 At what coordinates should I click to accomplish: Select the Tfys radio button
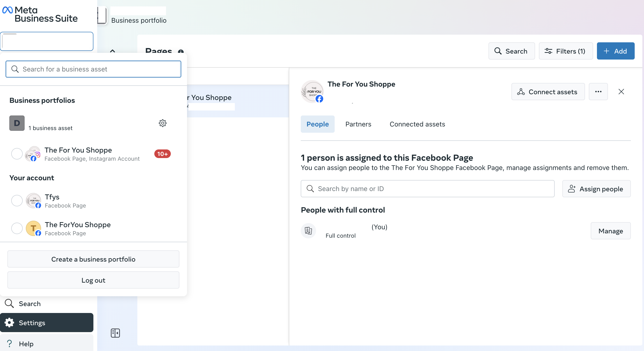pyautogui.click(x=17, y=201)
